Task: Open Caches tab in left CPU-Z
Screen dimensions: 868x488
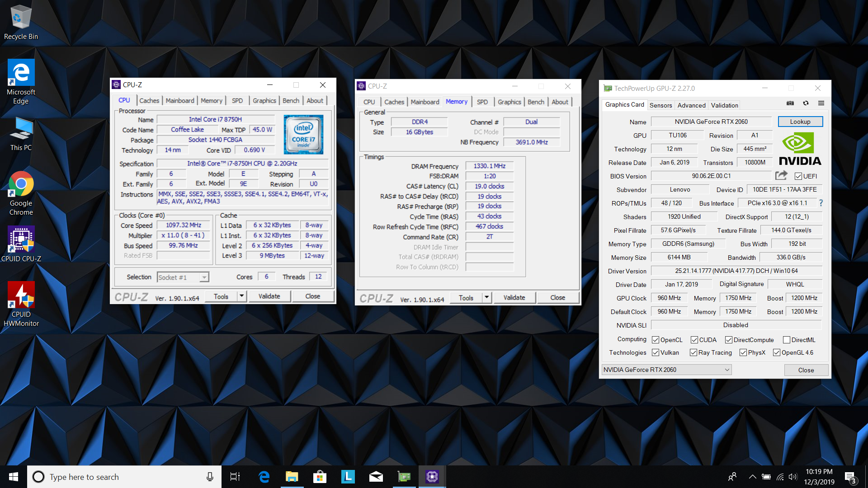Action: (x=149, y=100)
